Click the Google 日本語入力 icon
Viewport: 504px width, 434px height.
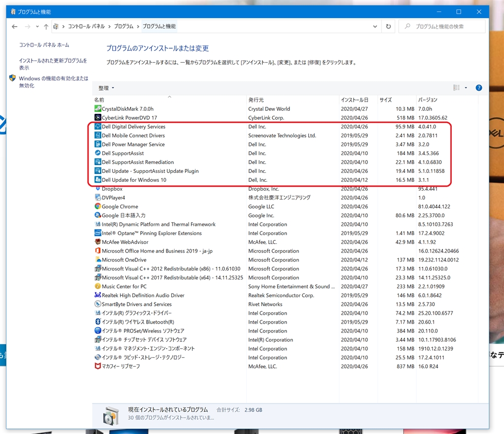[98, 215]
